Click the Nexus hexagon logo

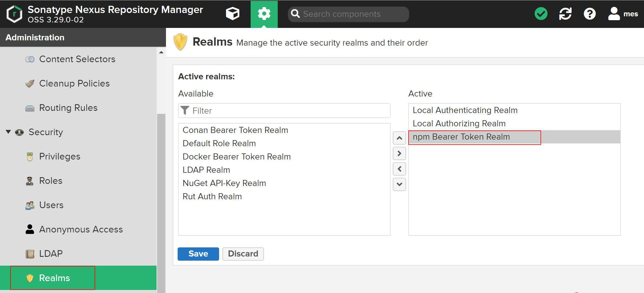(x=14, y=14)
